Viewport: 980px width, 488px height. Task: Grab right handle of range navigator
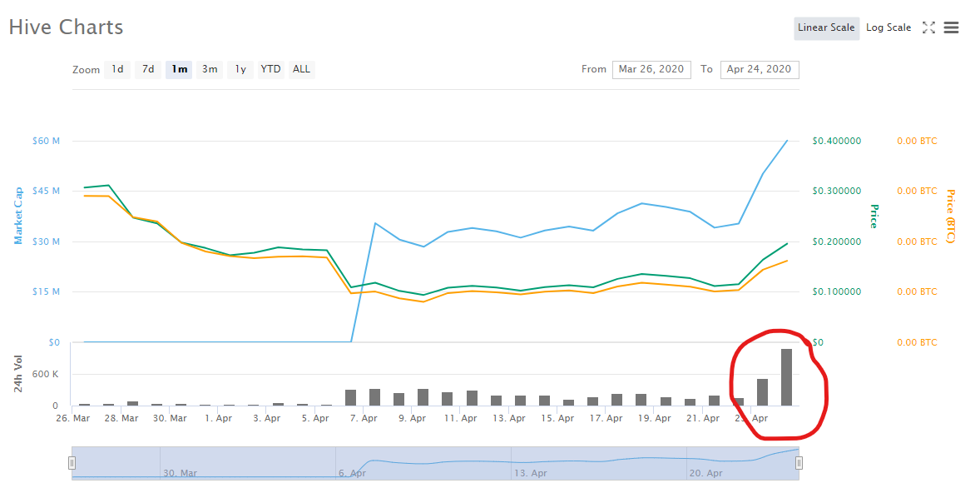(x=799, y=463)
